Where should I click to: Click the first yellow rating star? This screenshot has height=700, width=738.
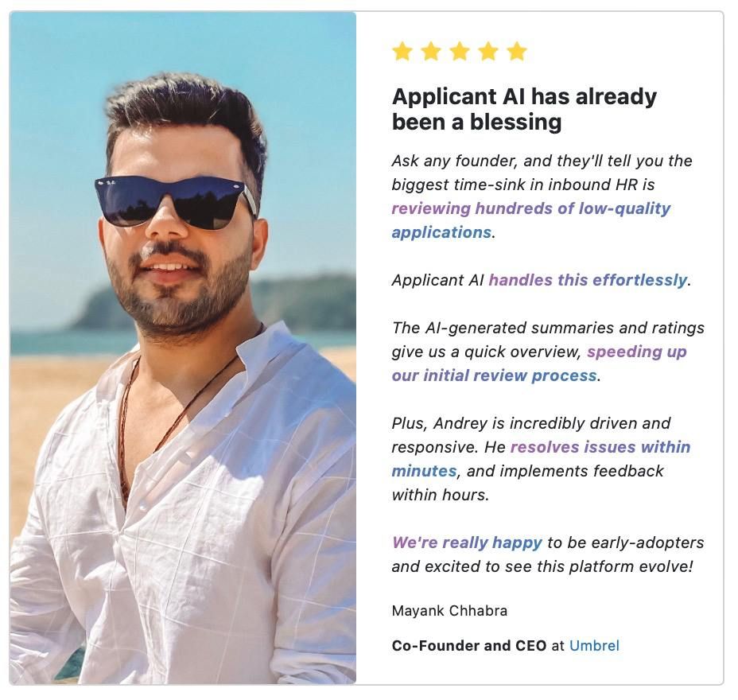[402, 51]
